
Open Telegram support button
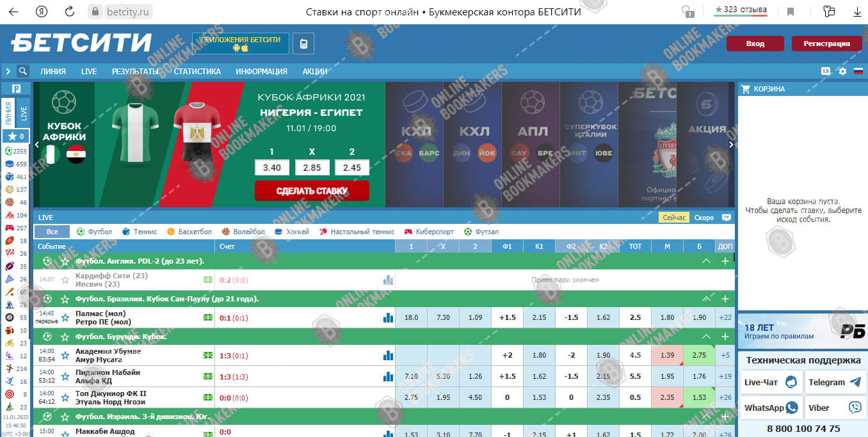(x=835, y=382)
